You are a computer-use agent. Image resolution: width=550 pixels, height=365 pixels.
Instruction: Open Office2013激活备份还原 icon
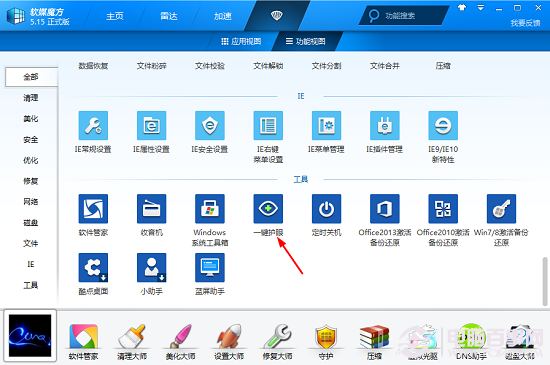click(385, 209)
